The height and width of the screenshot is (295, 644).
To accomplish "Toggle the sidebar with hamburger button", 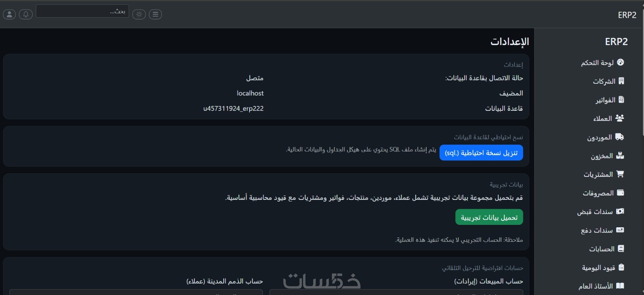I will (155, 15).
